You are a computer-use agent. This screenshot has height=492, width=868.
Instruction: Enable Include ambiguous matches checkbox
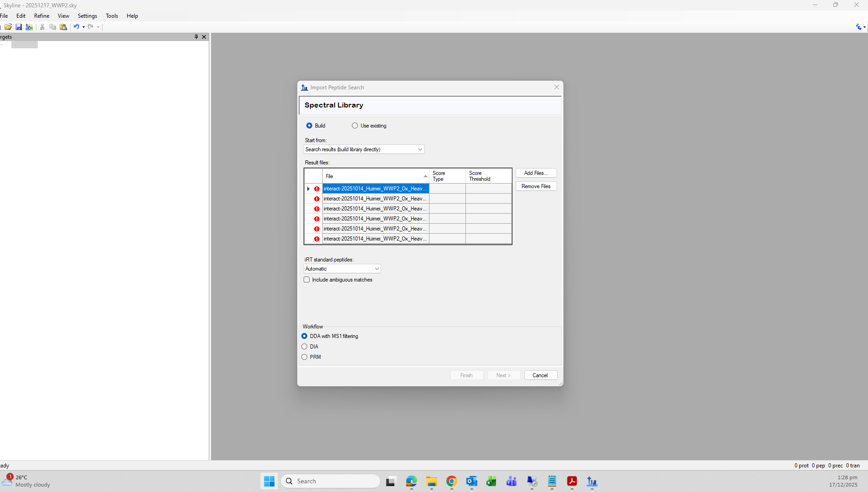pos(307,280)
